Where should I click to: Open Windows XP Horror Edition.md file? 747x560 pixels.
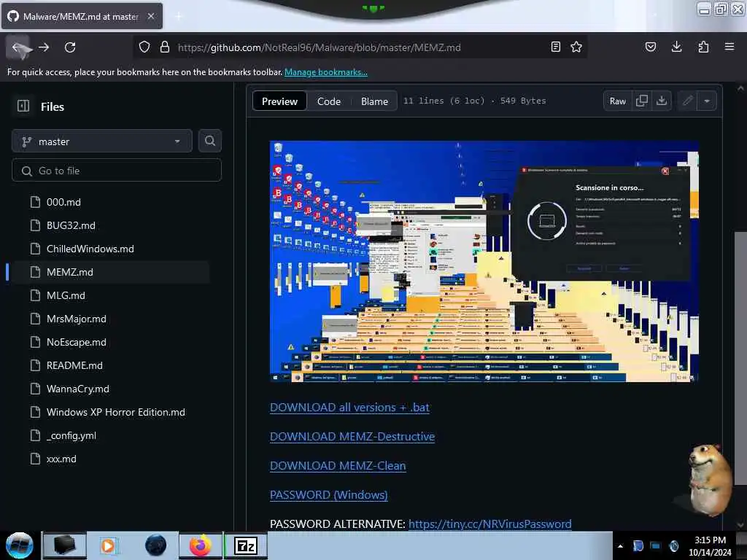(x=116, y=412)
